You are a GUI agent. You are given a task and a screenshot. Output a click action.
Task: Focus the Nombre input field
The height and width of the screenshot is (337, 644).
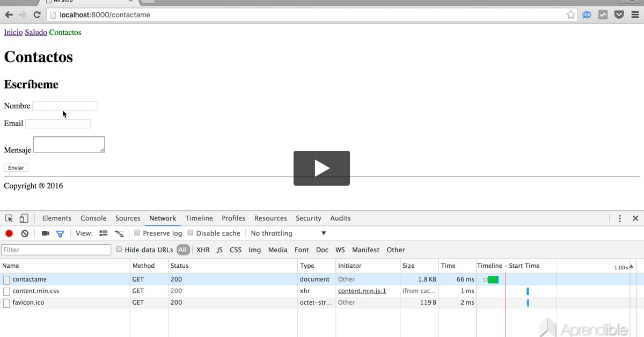tap(65, 106)
